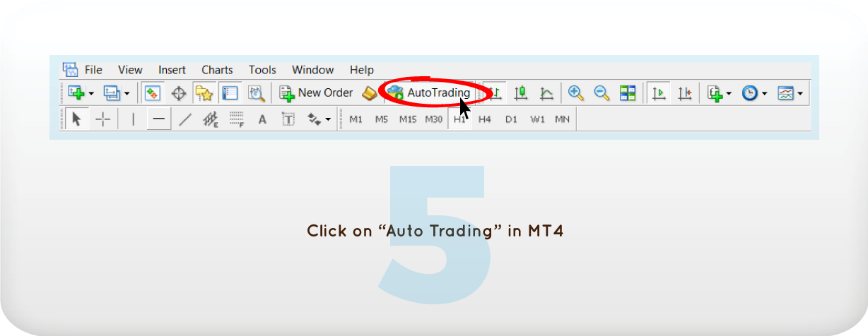Select the Text tool A icon
This screenshot has height=336, width=868.
tap(262, 119)
